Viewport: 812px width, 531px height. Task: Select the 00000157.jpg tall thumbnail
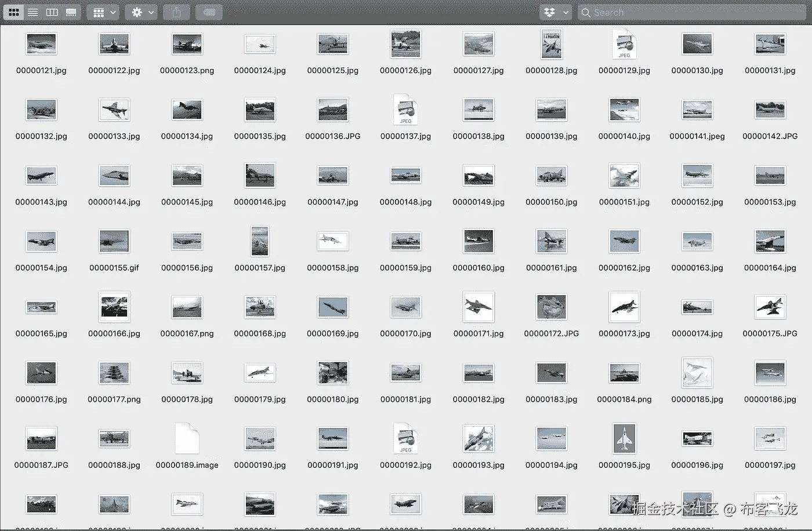(260, 241)
